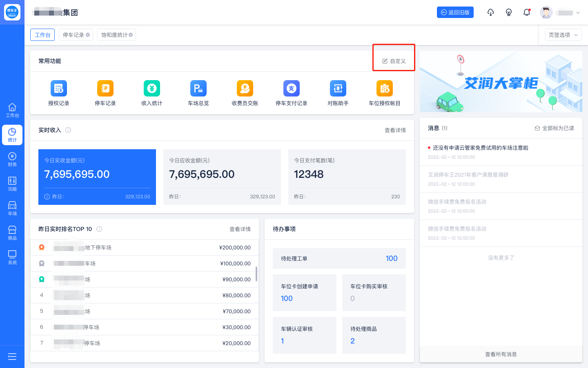Open 查看详情 for 实时收入
Image resolution: width=588 pixels, height=368 pixels.
point(395,130)
